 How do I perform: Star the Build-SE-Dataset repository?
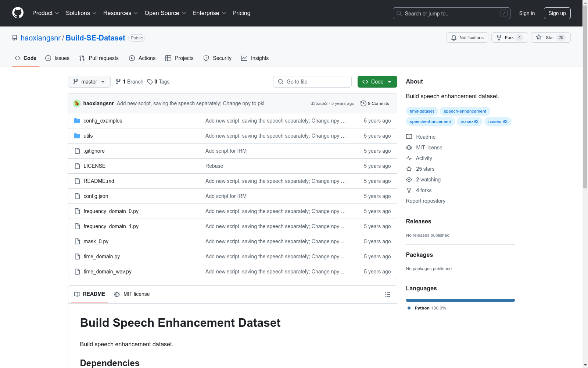(551, 38)
